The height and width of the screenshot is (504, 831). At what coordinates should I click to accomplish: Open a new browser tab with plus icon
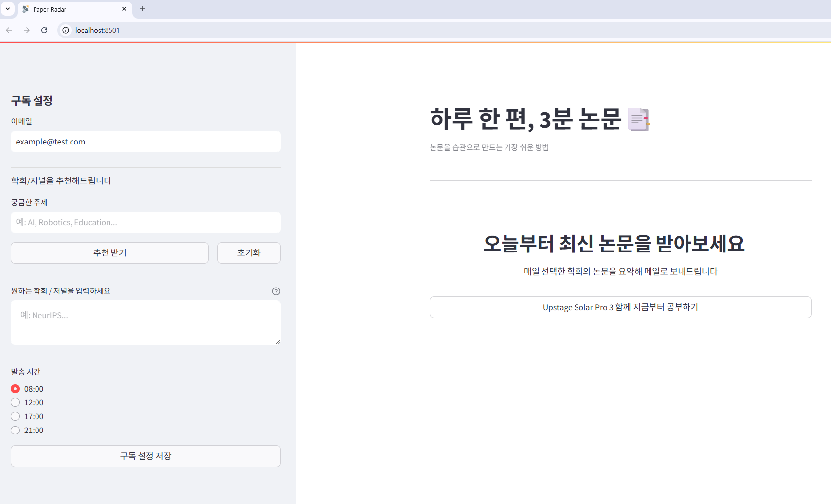pos(142,9)
